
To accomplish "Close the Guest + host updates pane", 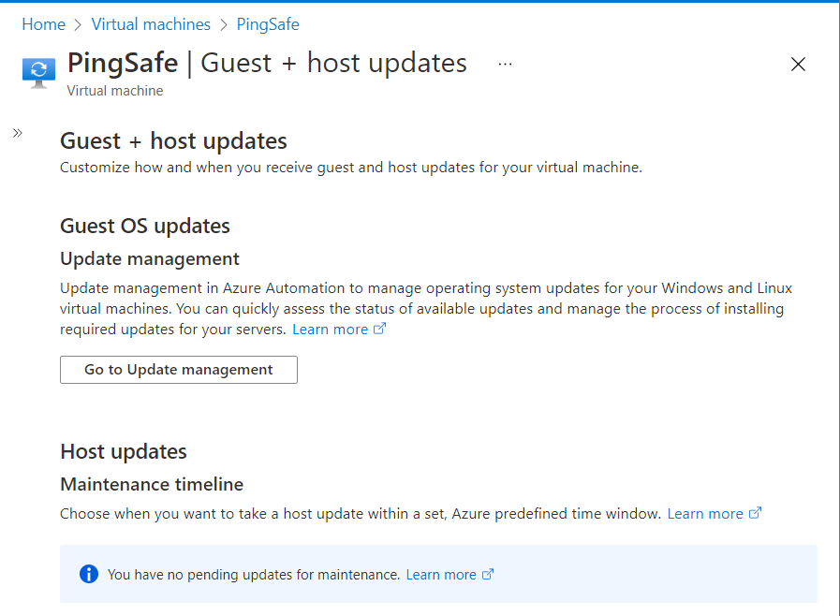I will 798,64.
